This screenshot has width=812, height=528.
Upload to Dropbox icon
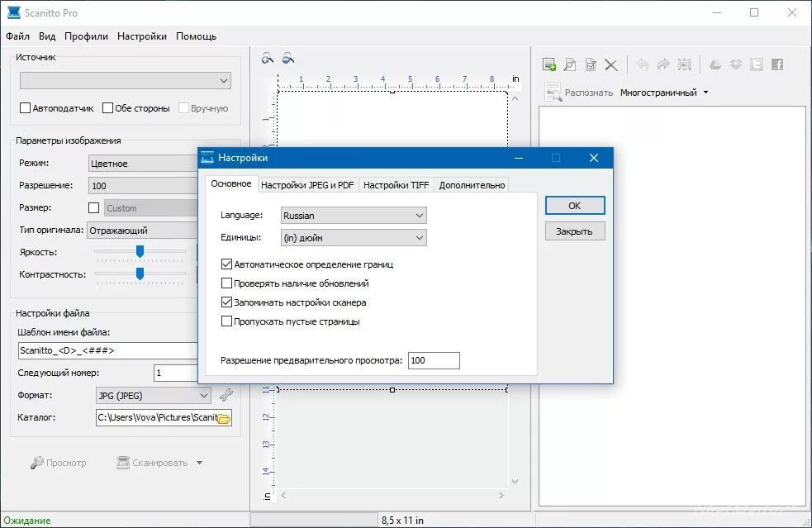(x=736, y=64)
